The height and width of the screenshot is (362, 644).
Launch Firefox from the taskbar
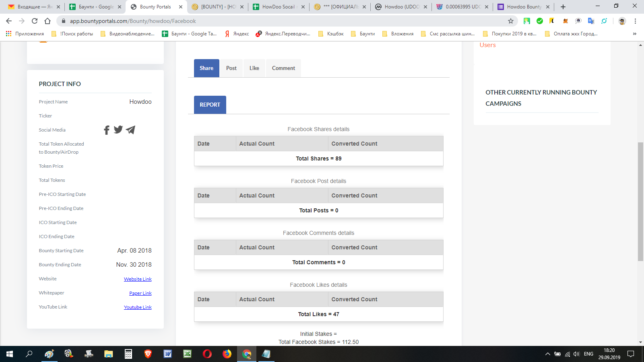tap(227, 354)
